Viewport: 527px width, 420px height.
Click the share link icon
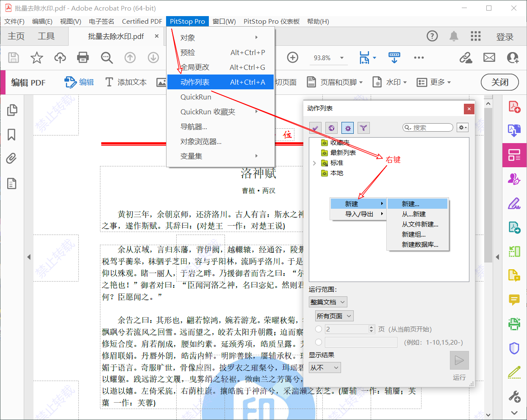coord(466,58)
